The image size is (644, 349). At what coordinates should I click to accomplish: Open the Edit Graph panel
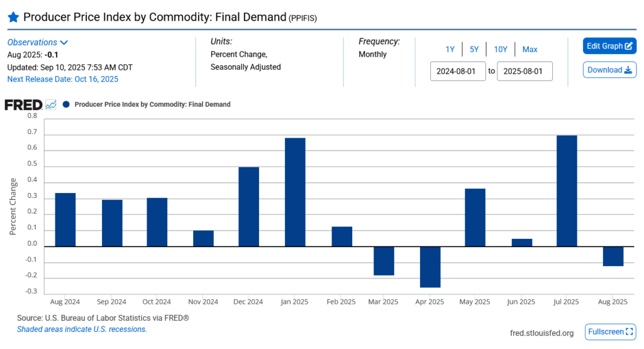(x=609, y=46)
